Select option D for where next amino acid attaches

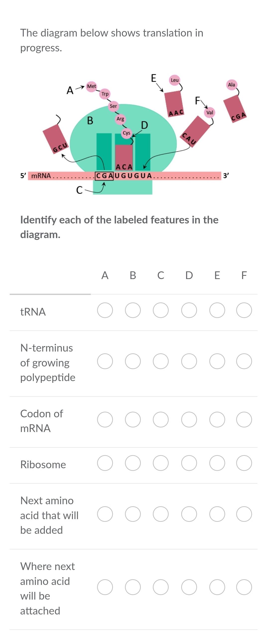pyautogui.click(x=189, y=587)
